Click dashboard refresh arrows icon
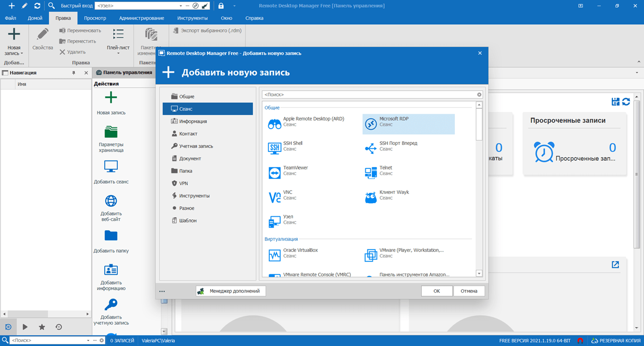The width and height of the screenshot is (644, 346). tap(626, 102)
